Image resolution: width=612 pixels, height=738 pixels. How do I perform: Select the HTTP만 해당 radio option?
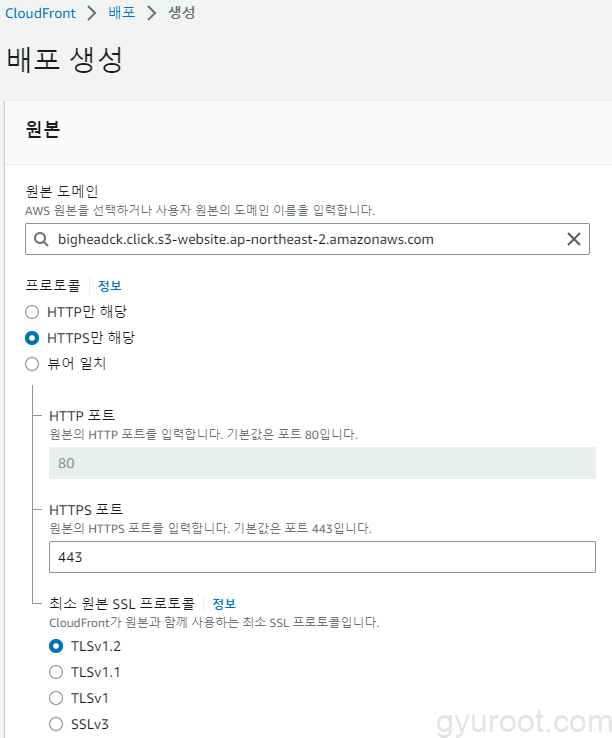(x=32, y=312)
